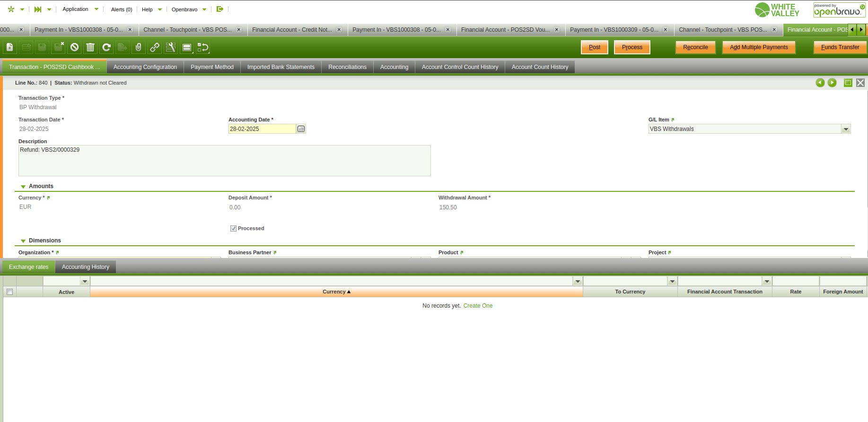This screenshot has width=868, height=422.
Task: Open the calendar picker for Accounting Date
Action: point(301,129)
